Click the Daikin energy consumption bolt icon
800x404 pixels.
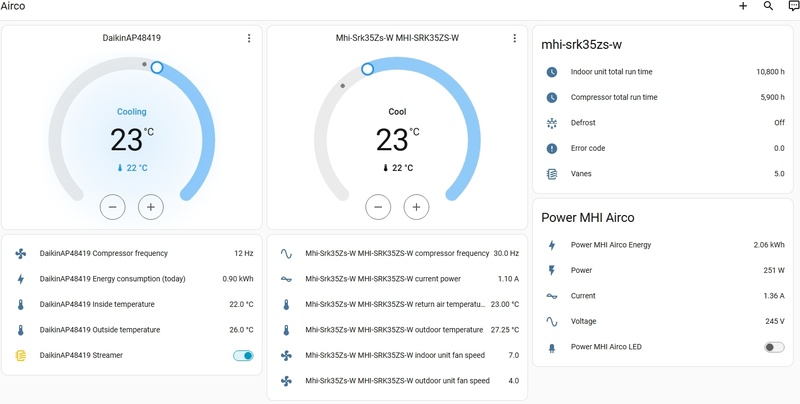(x=20, y=279)
